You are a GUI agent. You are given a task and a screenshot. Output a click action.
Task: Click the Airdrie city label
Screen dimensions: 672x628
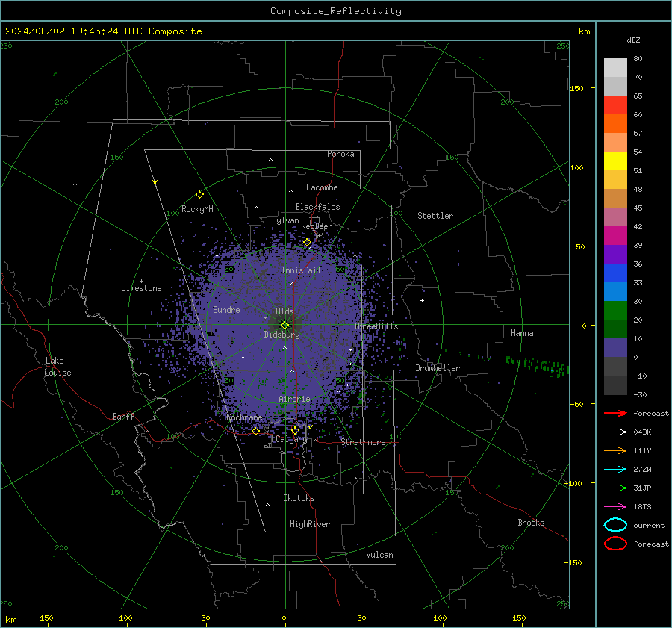tap(294, 399)
